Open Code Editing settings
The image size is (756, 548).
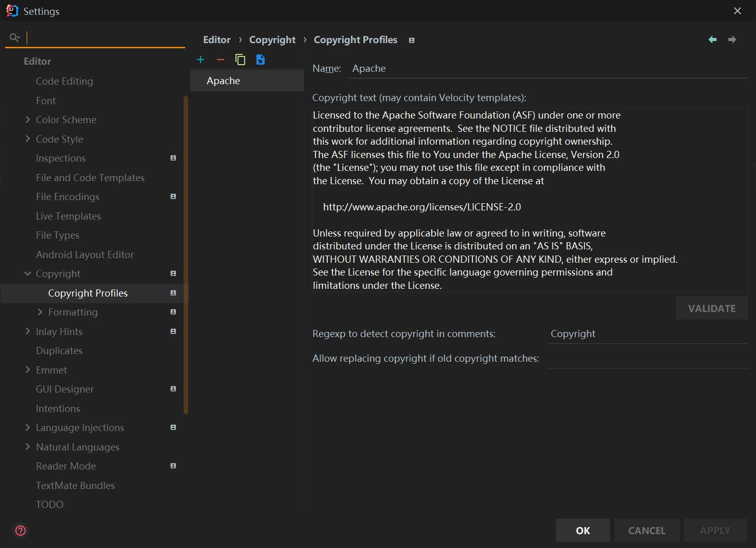65,81
